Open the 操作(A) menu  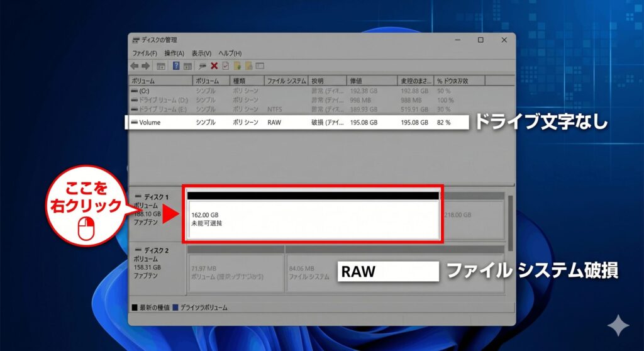[x=174, y=53]
